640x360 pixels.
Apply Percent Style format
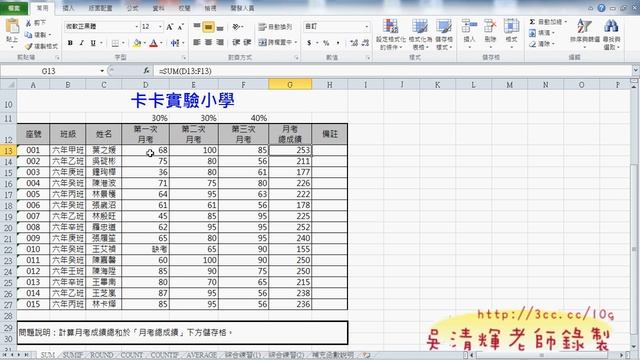326,42
